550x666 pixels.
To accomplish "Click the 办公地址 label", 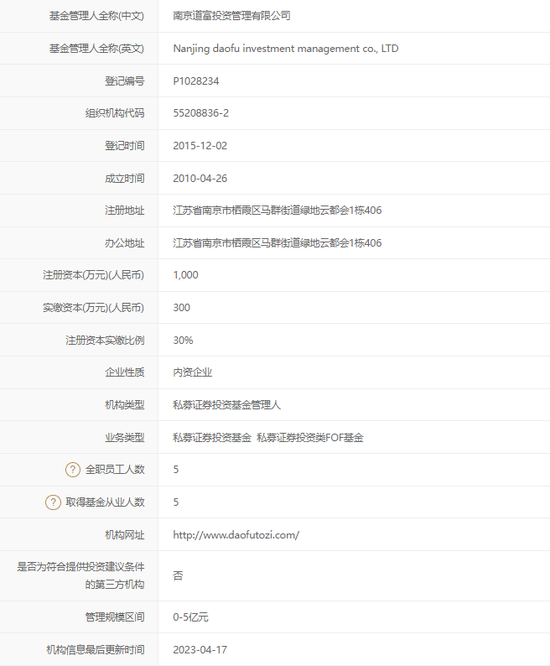I will 124,243.
